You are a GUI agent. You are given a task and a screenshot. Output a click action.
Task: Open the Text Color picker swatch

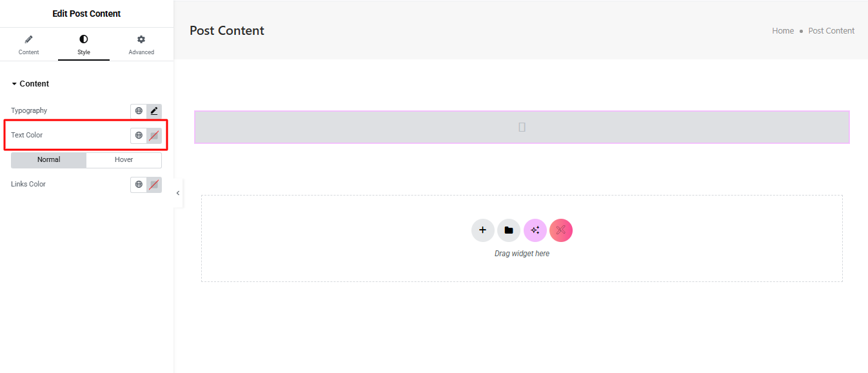(x=154, y=136)
